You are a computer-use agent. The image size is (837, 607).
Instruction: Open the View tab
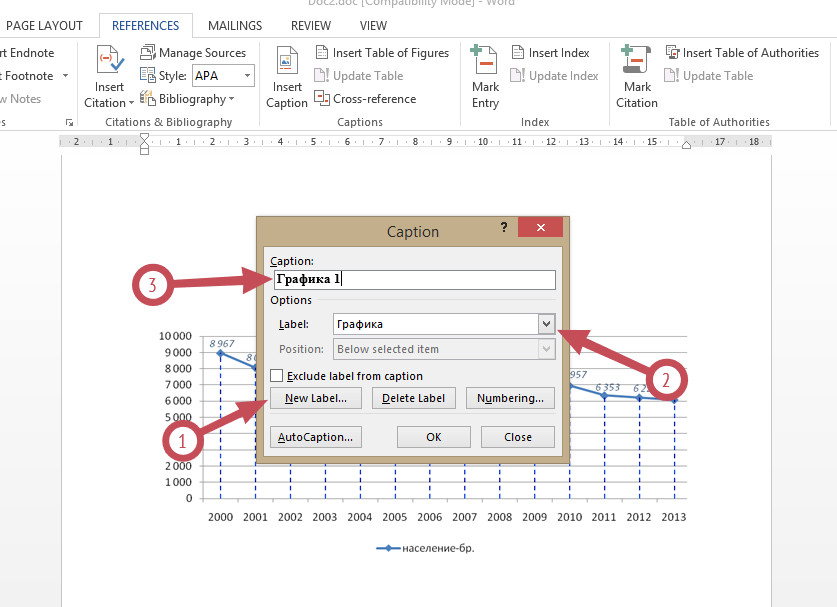373,26
